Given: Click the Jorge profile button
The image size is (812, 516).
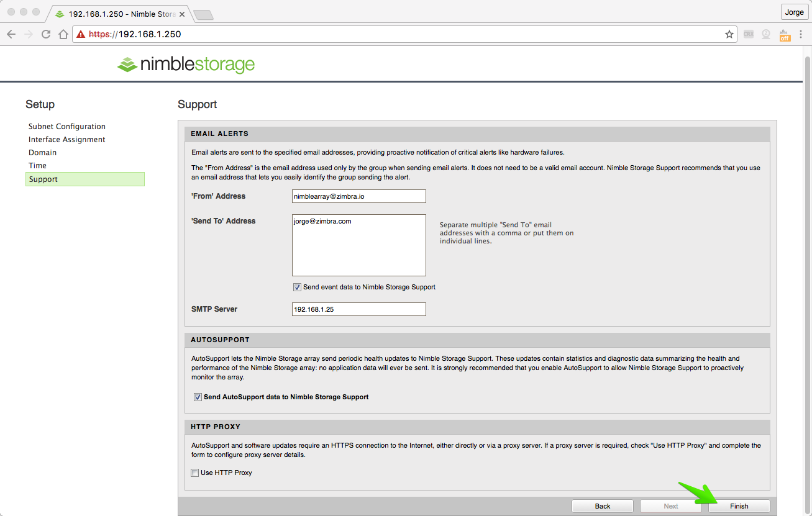Looking at the screenshot, I should click(x=794, y=12).
